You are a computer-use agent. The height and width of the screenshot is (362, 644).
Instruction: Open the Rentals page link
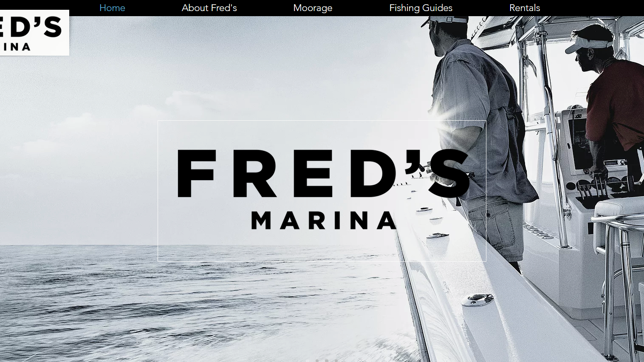pyautogui.click(x=524, y=8)
